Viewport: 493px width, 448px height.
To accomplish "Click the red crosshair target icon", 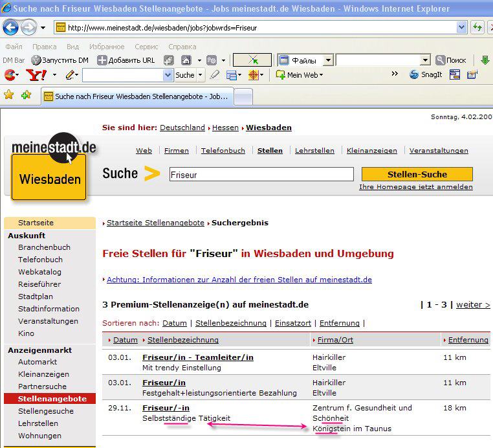I will pyautogui.click(x=254, y=75).
